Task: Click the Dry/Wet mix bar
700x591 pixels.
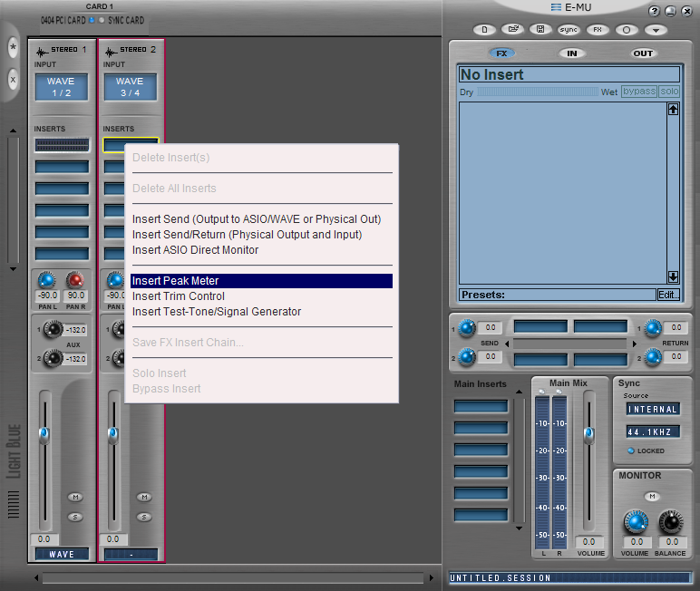Action: [538, 92]
